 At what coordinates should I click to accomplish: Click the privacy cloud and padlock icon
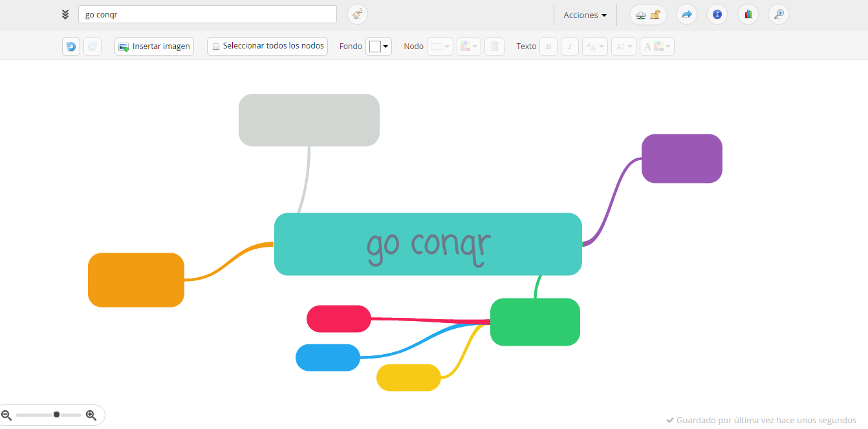[x=647, y=14]
